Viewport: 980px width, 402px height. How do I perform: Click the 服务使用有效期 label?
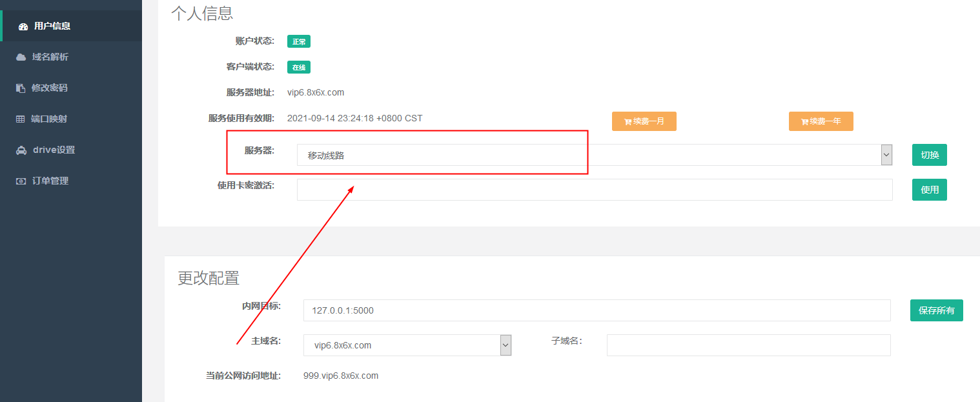coord(241,118)
